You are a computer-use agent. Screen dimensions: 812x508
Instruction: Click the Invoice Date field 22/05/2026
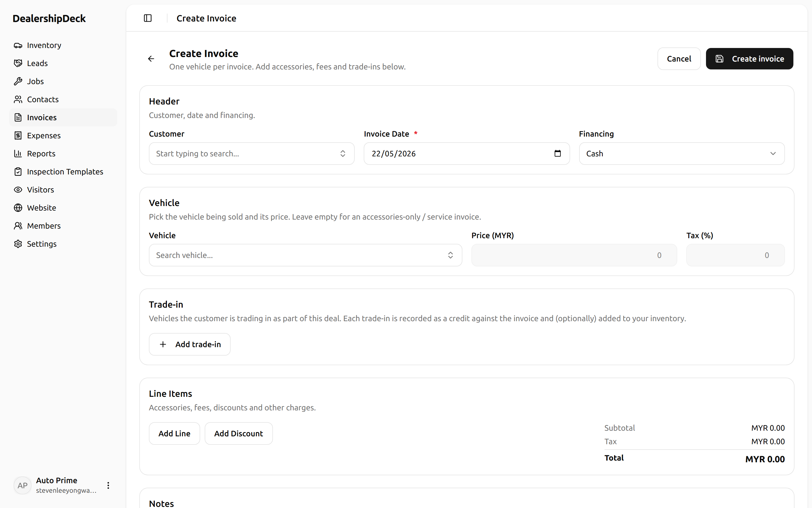tap(467, 154)
